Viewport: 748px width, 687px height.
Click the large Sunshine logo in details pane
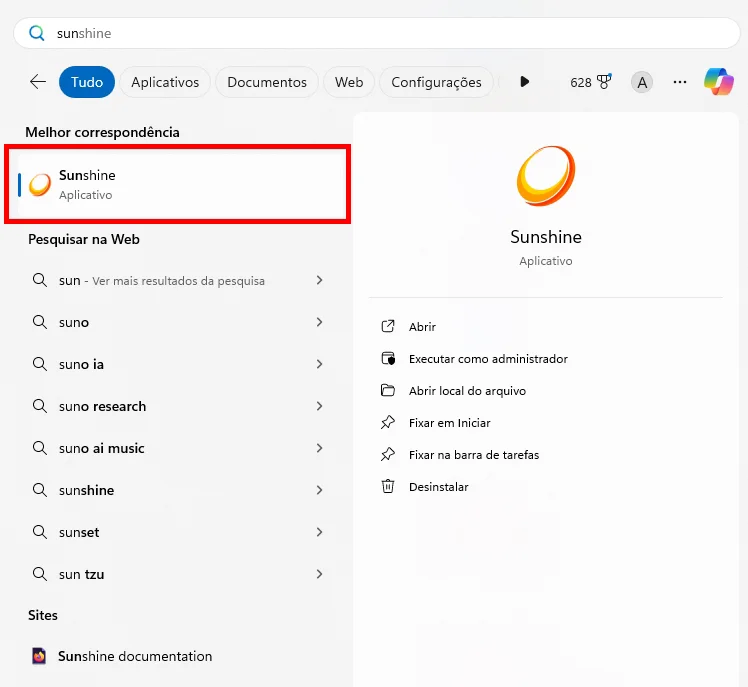point(545,177)
